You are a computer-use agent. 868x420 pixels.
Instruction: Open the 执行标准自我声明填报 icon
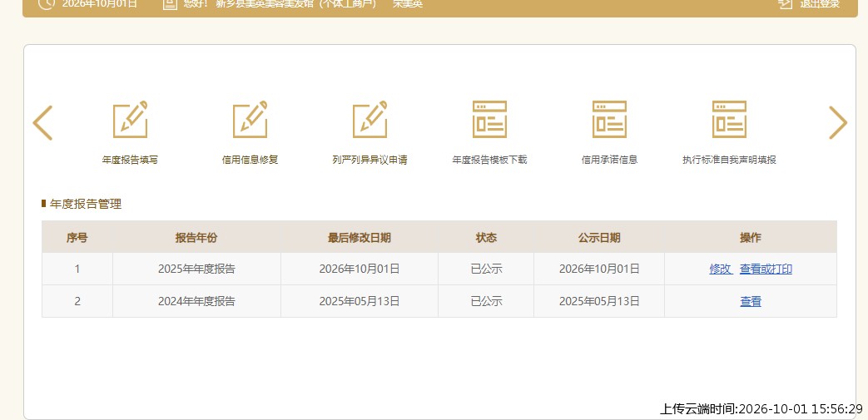click(729, 120)
